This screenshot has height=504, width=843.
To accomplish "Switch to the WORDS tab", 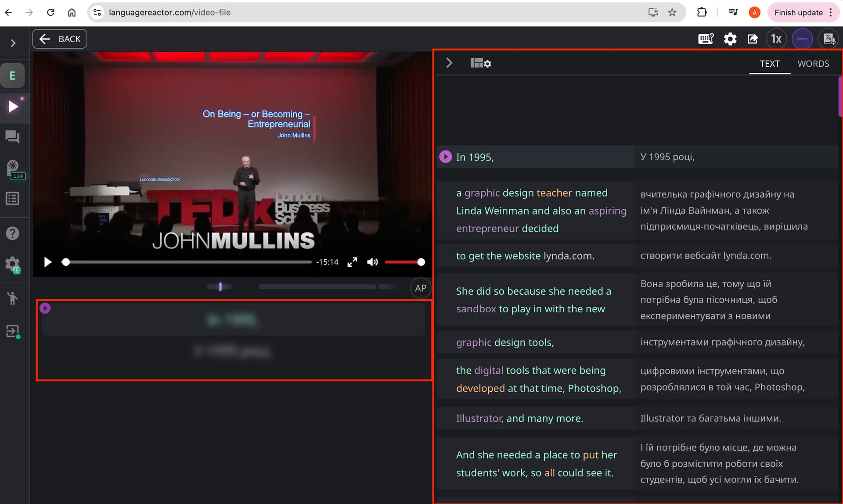I will click(813, 64).
